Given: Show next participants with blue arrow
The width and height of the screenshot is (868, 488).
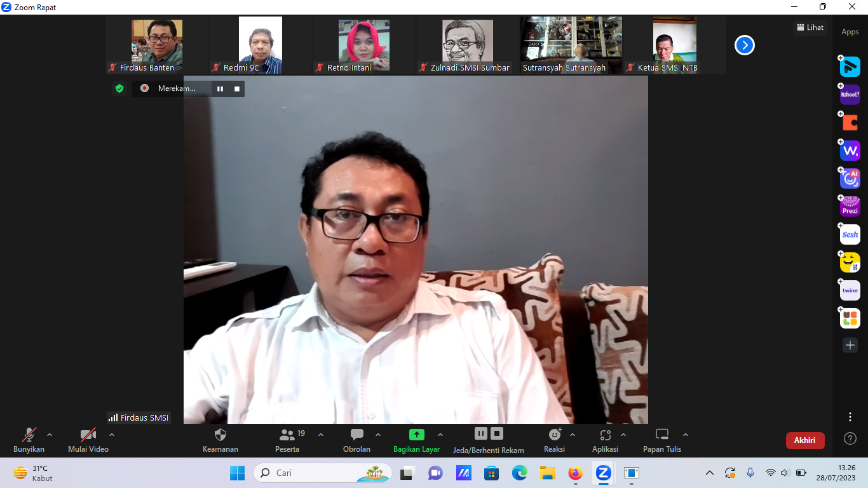Looking at the screenshot, I should point(744,45).
